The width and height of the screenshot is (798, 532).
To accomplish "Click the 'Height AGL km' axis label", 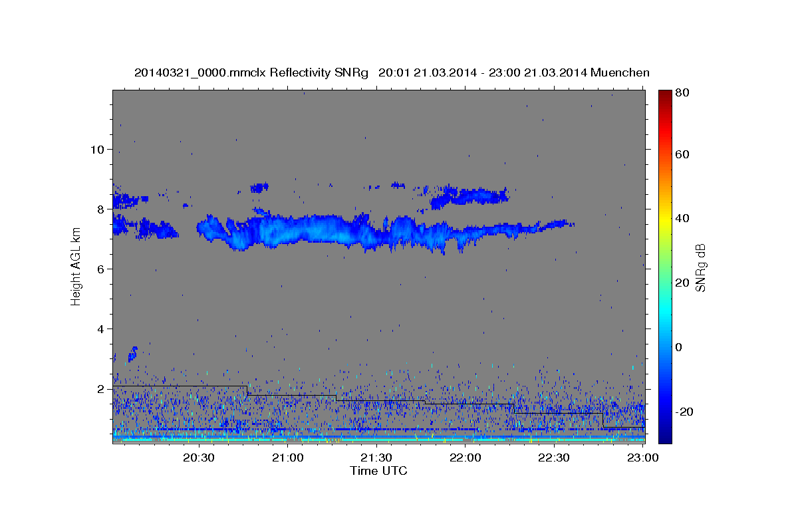I will [76, 267].
